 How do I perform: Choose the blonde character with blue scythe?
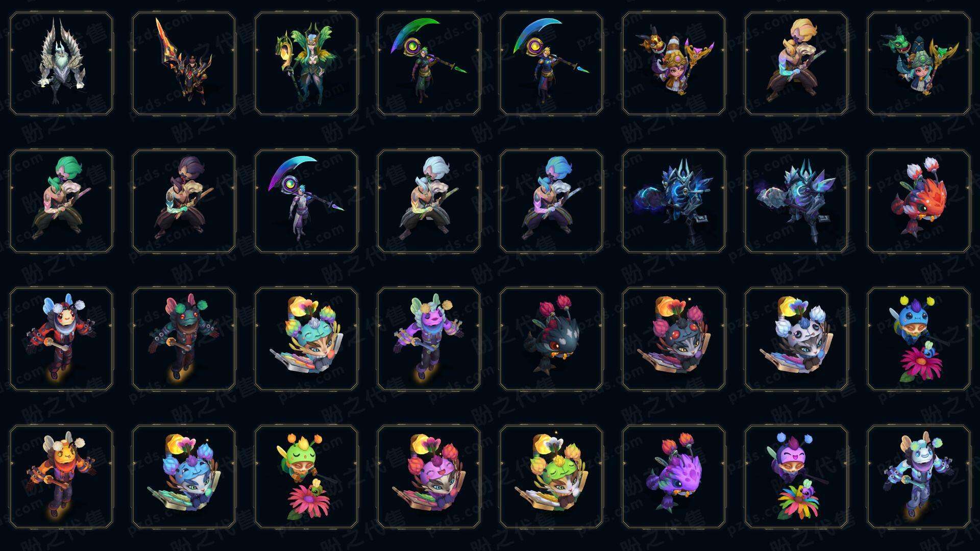(x=551, y=64)
